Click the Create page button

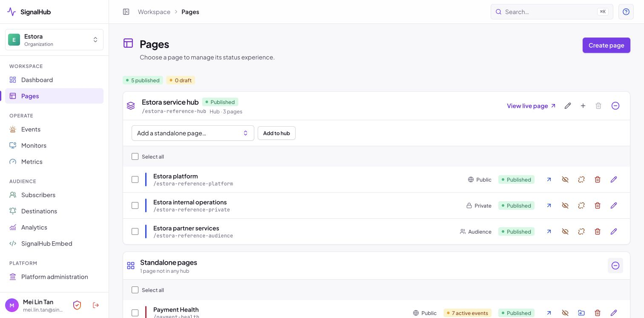click(607, 45)
